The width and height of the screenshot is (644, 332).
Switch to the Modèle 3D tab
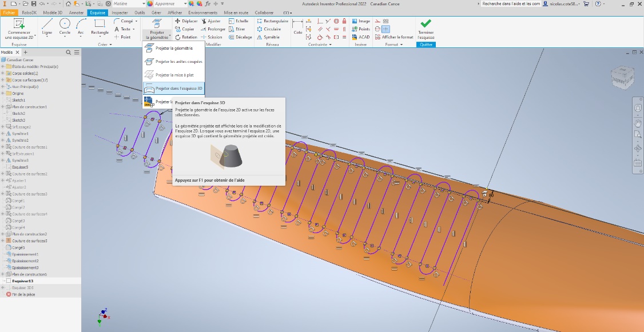tap(53, 13)
